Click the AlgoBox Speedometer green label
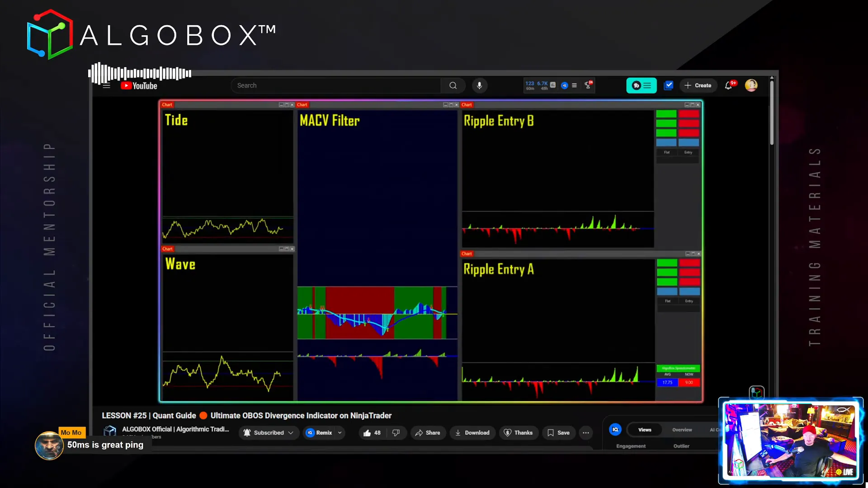Viewport: 868px width, 488px height. tap(678, 368)
